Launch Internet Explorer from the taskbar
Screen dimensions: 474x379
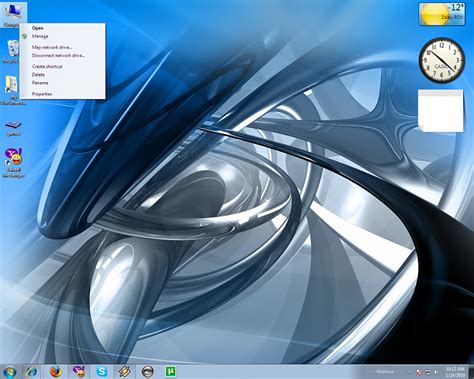32,372
